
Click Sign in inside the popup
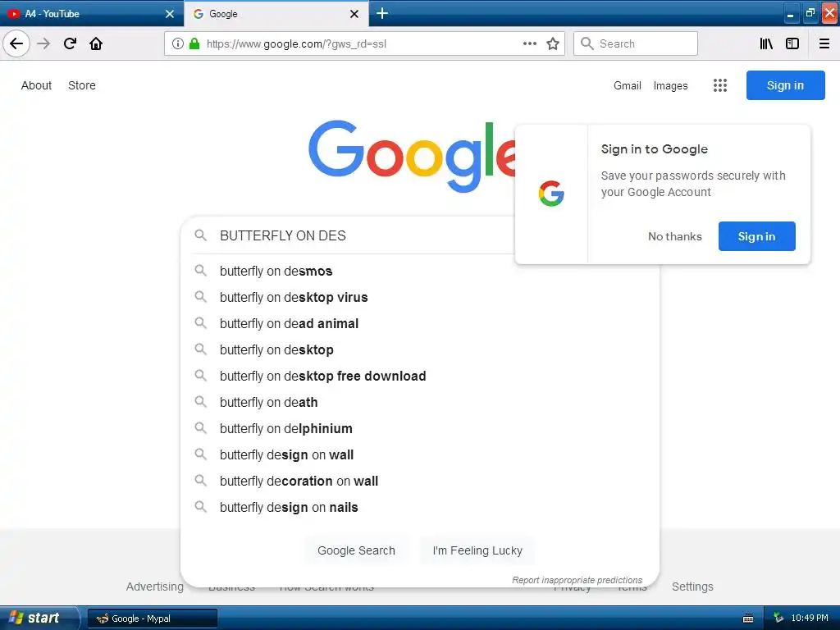pyautogui.click(x=756, y=236)
